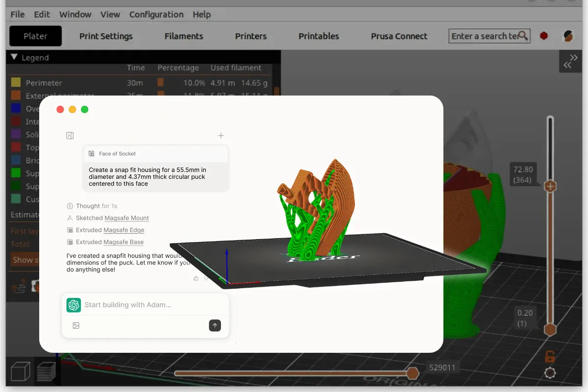Open the Magsafe Mount sketch link
588x392 pixels.
point(126,218)
